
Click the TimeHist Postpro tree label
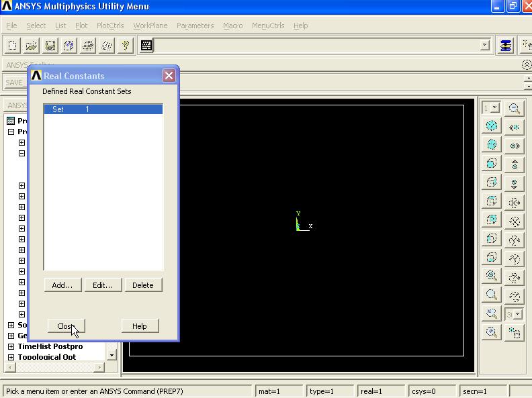50,346
